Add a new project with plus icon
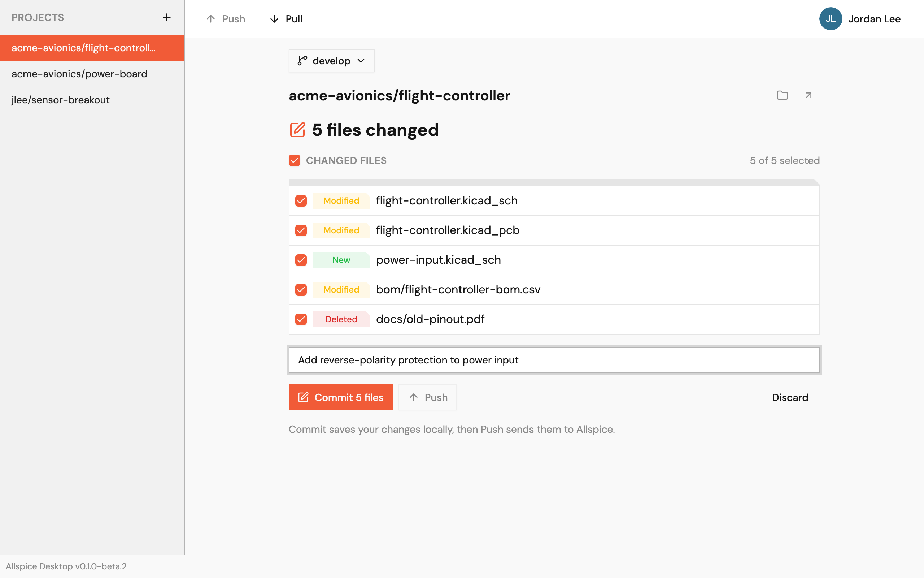 [x=166, y=17]
